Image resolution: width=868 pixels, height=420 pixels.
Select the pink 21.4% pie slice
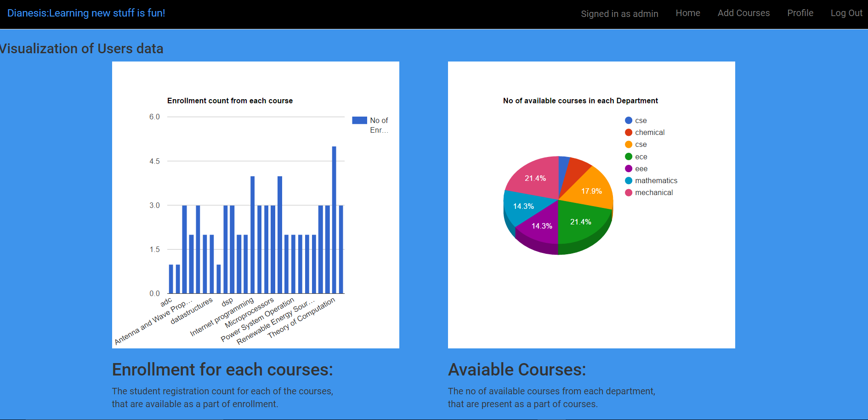(x=536, y=177)
